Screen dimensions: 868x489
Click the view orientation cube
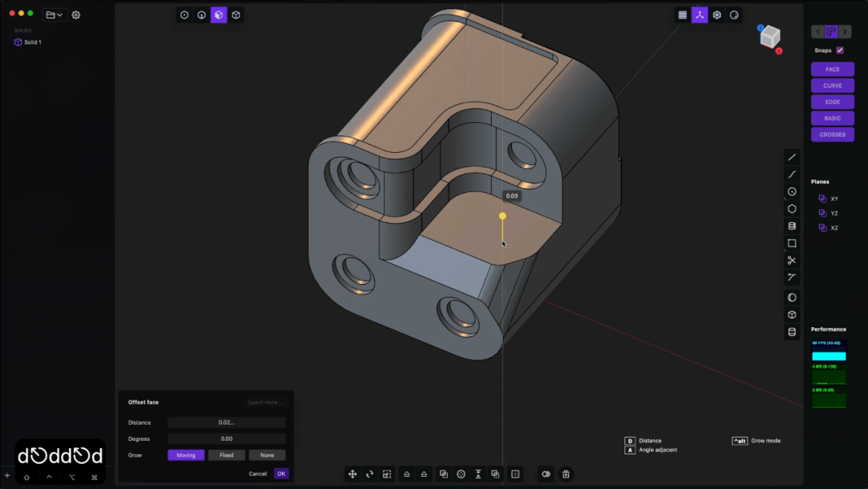[770, 36]
